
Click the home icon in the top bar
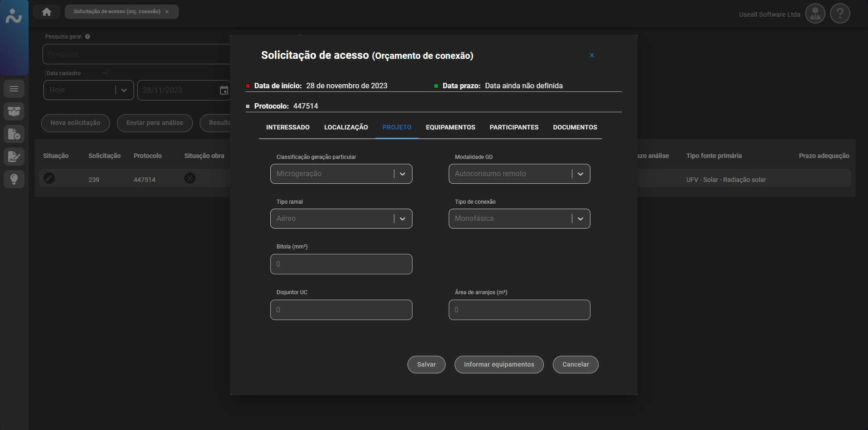coord(47,12)
